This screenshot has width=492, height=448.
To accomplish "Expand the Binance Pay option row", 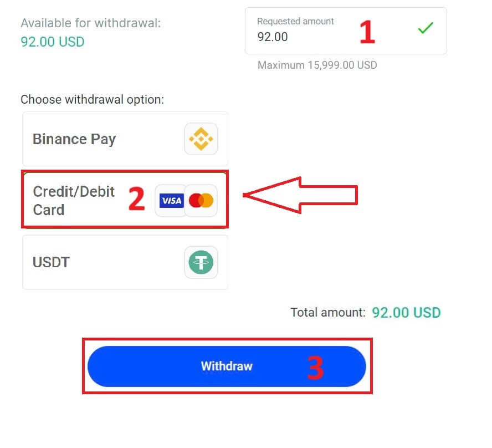I will click(125, 139).
